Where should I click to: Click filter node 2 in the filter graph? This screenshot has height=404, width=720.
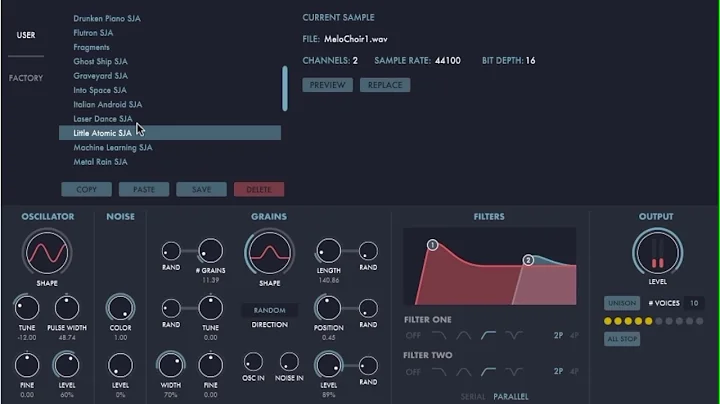point(528,260)
